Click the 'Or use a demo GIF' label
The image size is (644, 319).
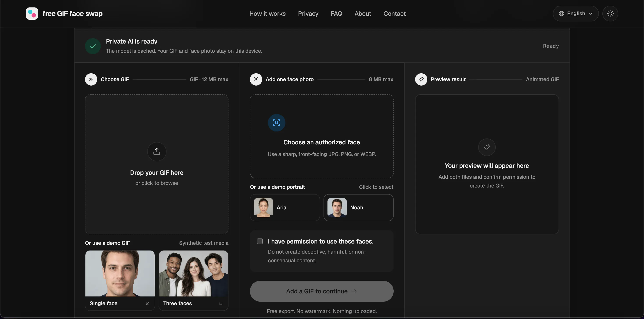[107, 243]
